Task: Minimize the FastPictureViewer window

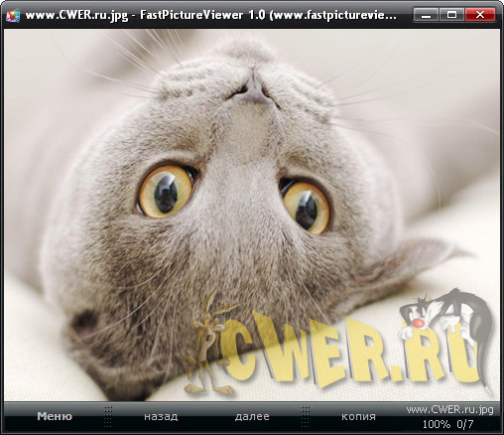Action: (426, 15)
